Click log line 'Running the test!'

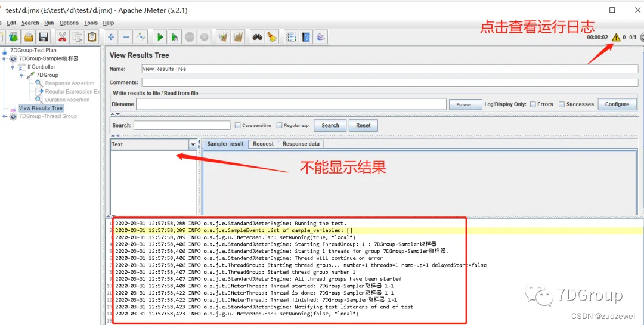point(231,224)
